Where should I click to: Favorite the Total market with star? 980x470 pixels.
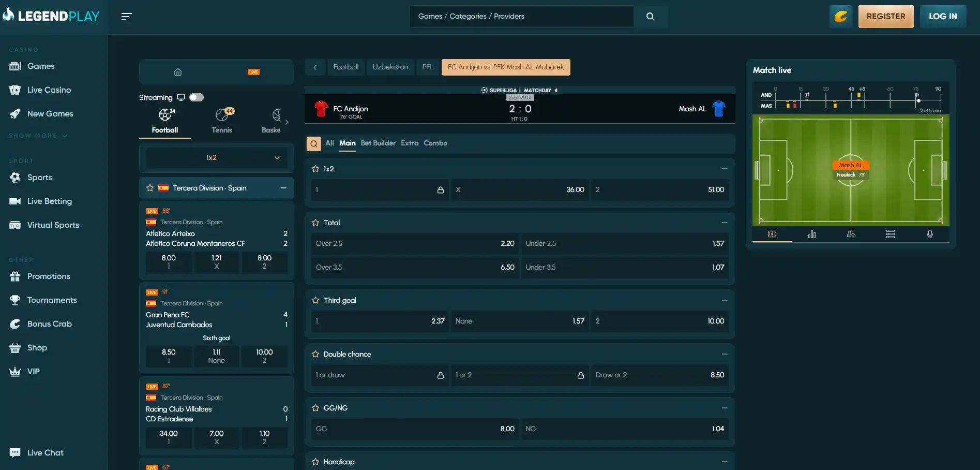coord(315,223)
